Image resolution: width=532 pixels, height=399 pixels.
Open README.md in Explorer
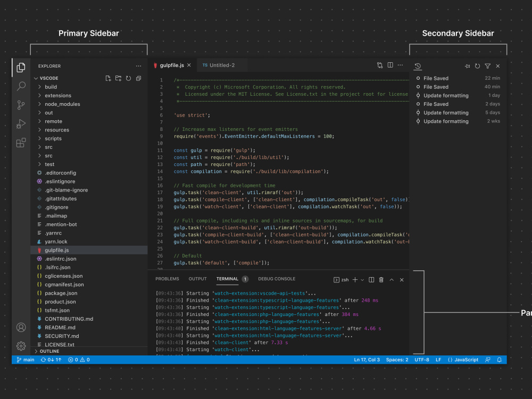(89, 327)
